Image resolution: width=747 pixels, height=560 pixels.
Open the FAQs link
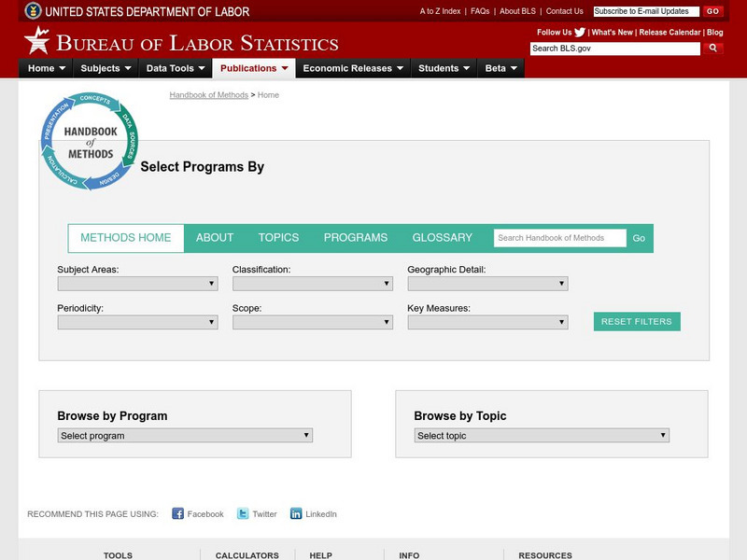(480, 11)
